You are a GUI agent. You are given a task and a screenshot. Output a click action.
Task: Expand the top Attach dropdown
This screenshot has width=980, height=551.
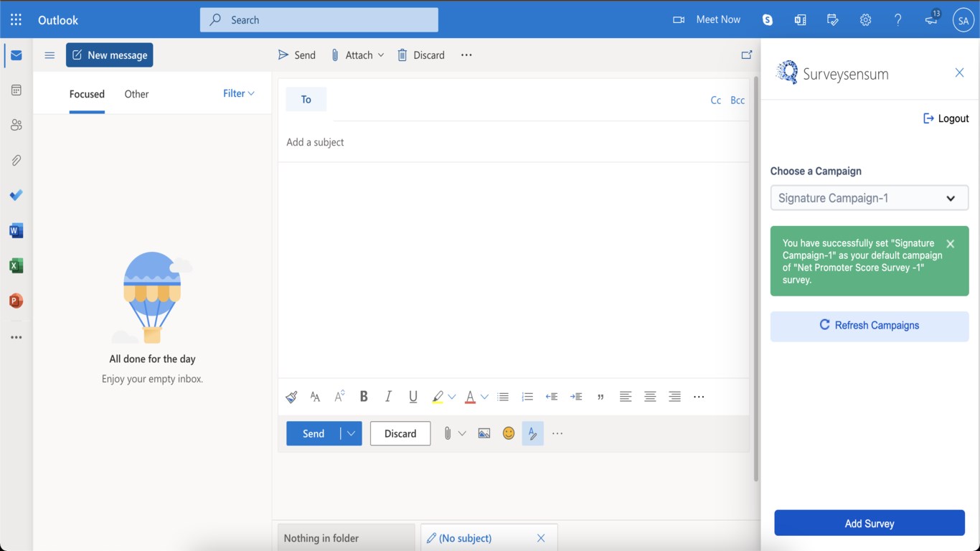[x=381, y=55]
